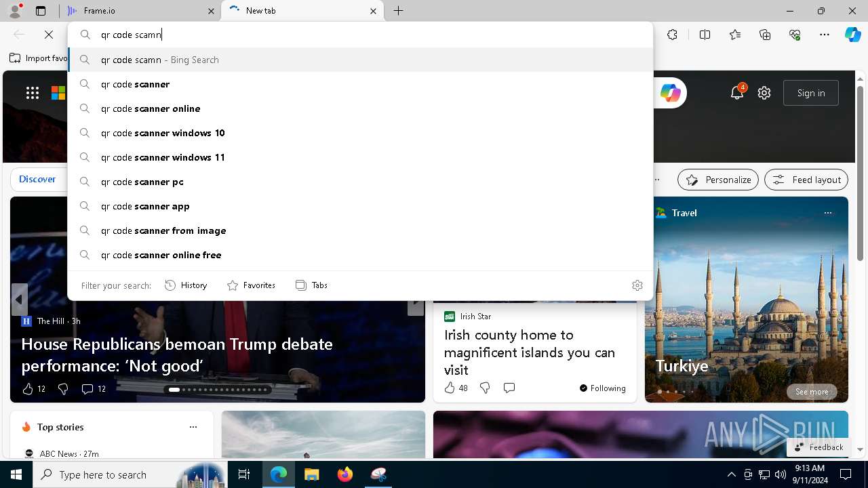Image resolution: width=868 pixels, height=488 pixels.
Task: Open the Discover feed tab
Action: tap(37, 179)
